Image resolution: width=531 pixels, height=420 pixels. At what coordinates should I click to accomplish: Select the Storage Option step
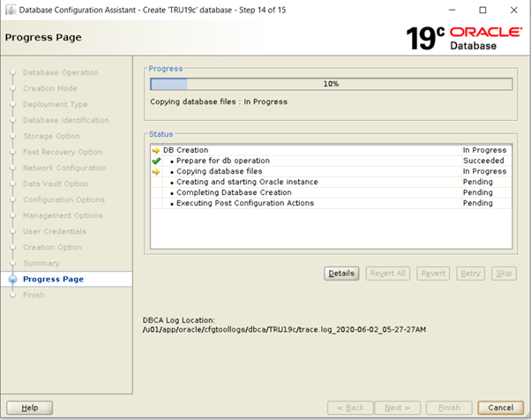click(x=51, y=136)
